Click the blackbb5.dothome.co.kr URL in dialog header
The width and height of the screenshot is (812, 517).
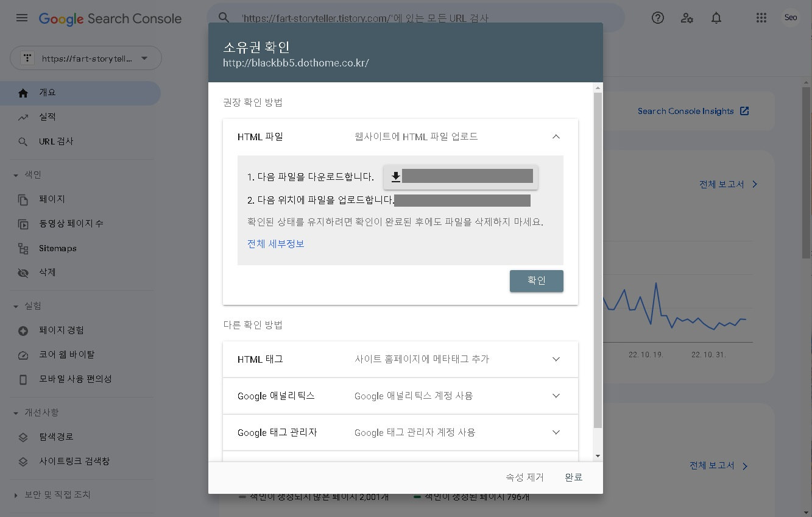click(x=296, y=63)
